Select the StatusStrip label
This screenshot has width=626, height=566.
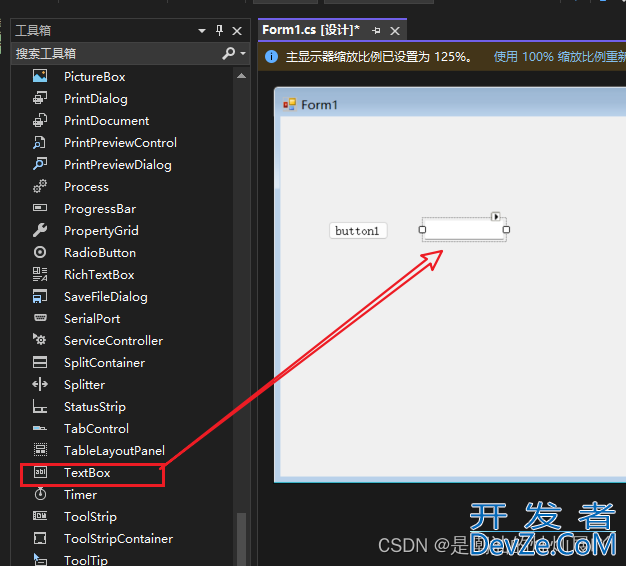click(x=95, y=407)
